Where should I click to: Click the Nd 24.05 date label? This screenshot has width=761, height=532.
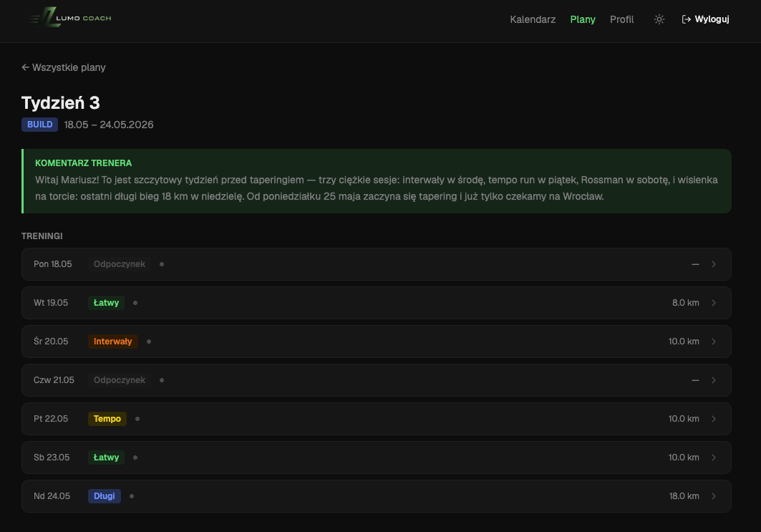pos(52,496)
